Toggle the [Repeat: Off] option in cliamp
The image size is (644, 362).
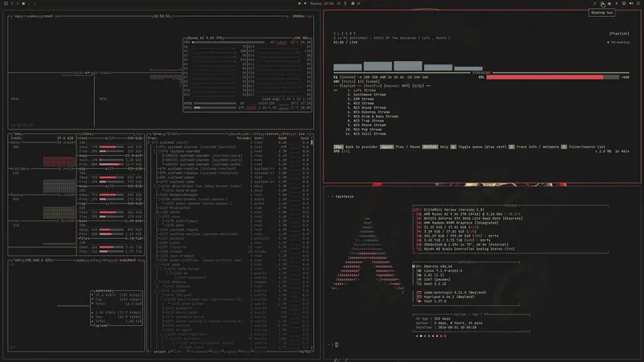(396, 86)
